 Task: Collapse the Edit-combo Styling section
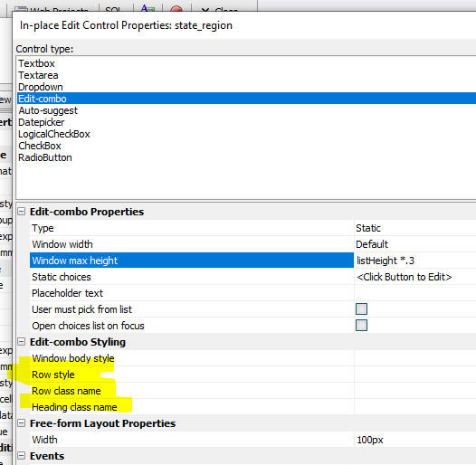[21, 342]
